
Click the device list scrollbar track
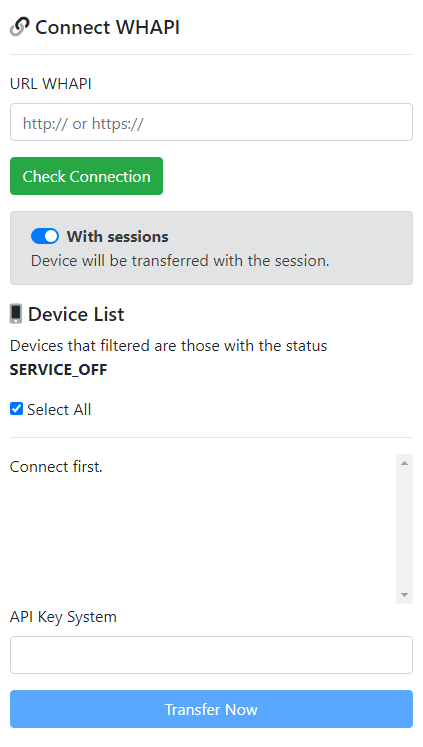tap(404, 529)
